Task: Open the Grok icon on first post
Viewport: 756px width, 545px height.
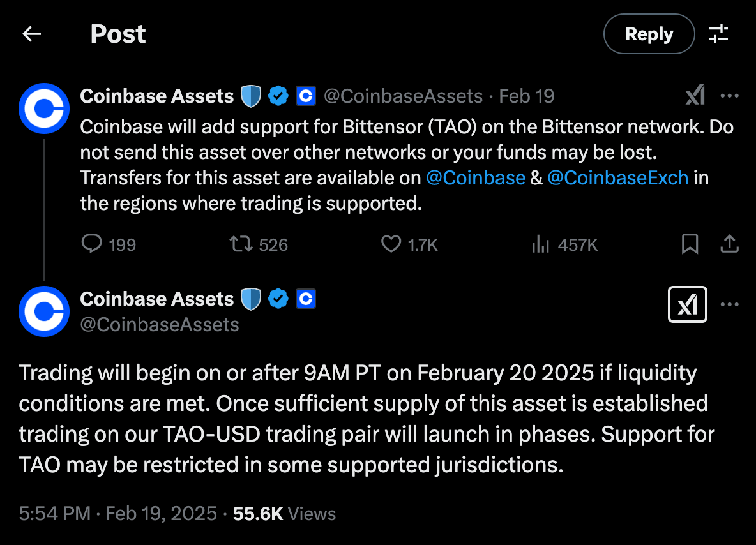Action: point(695,96)
